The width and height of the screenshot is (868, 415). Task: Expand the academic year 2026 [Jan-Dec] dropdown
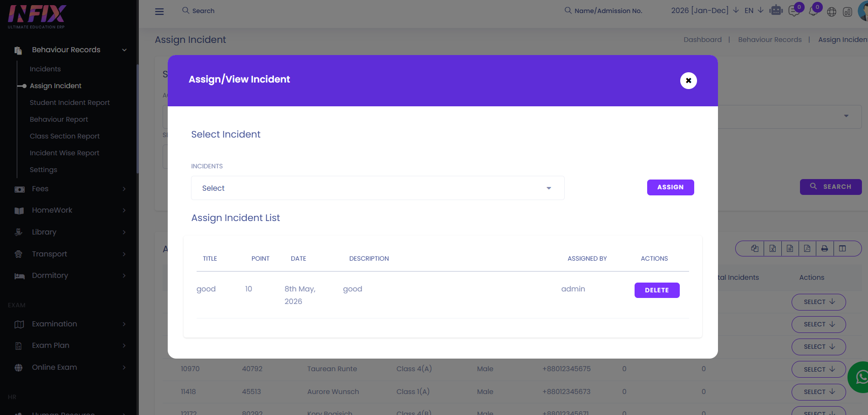(704, 10)
